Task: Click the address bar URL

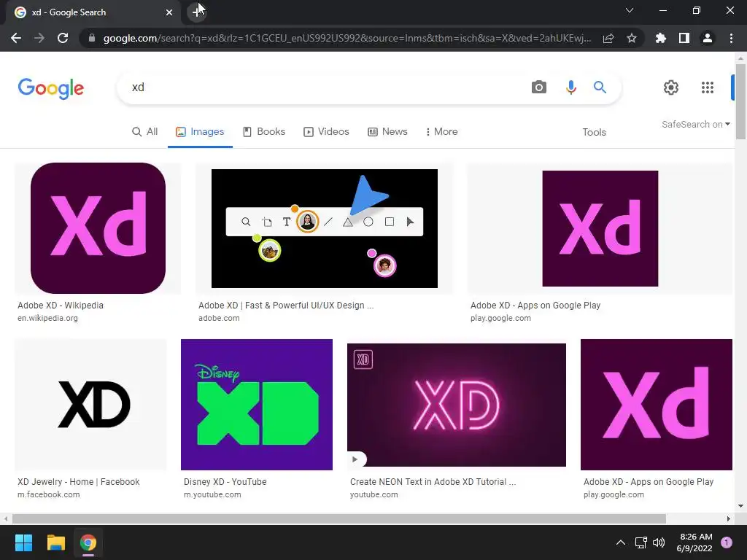Action: (x=347, y=38)
